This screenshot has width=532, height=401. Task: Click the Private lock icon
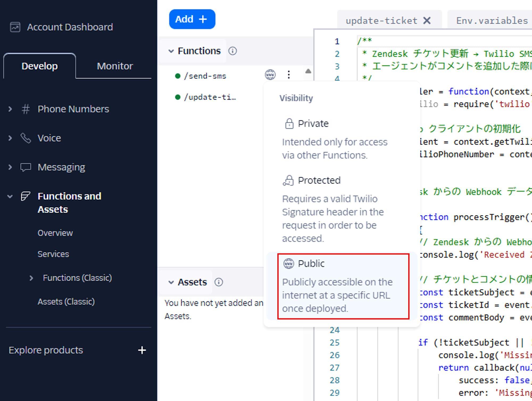[289, 124]
